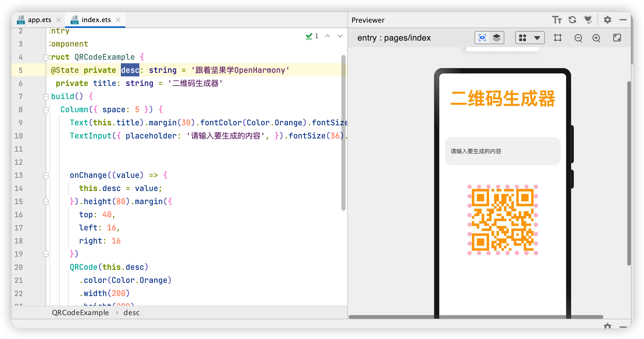
Task: Fit the preview to window
Action: tap(617, 38)
